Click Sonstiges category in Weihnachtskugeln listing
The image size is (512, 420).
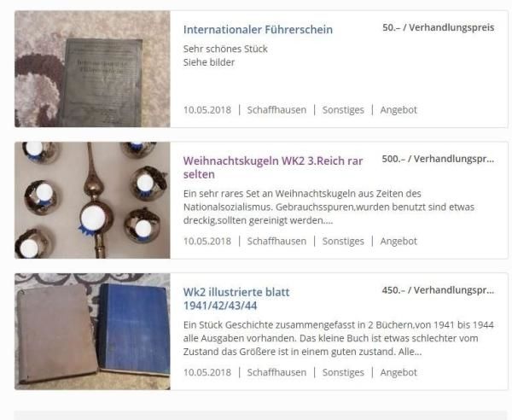coord(343,241)
